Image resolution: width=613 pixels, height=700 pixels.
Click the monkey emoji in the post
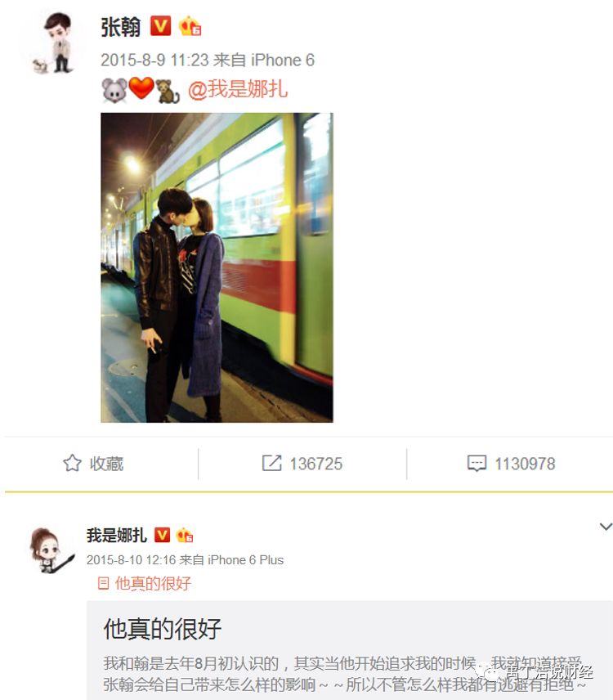pyautogui.click(x=168, y=91)
